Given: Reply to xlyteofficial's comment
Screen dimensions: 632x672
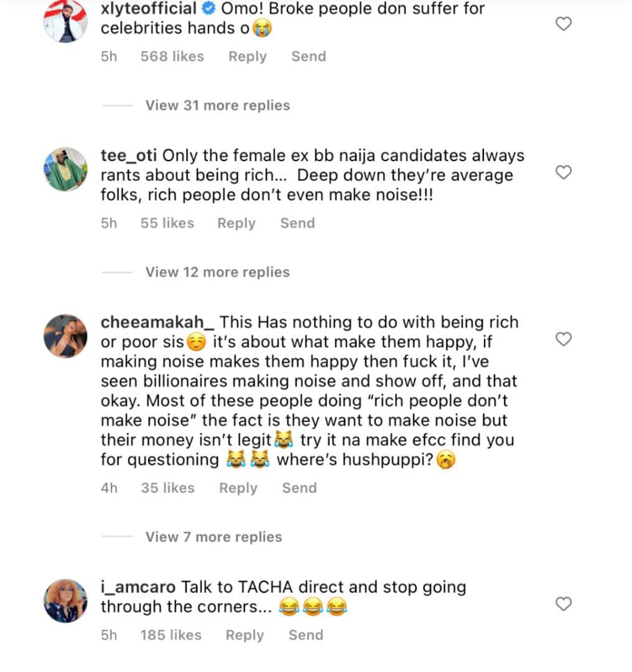Looking at the screenshot, I should (247, 57).
